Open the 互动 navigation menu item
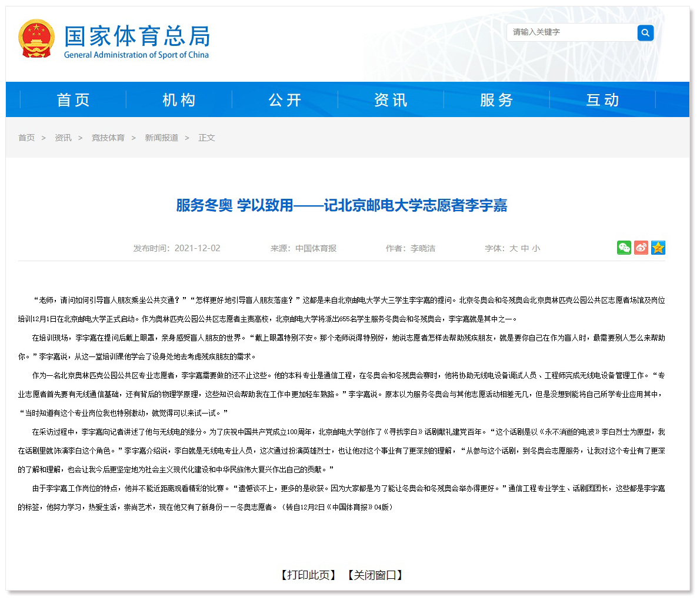700x600 pixels. tap(602, 99)
